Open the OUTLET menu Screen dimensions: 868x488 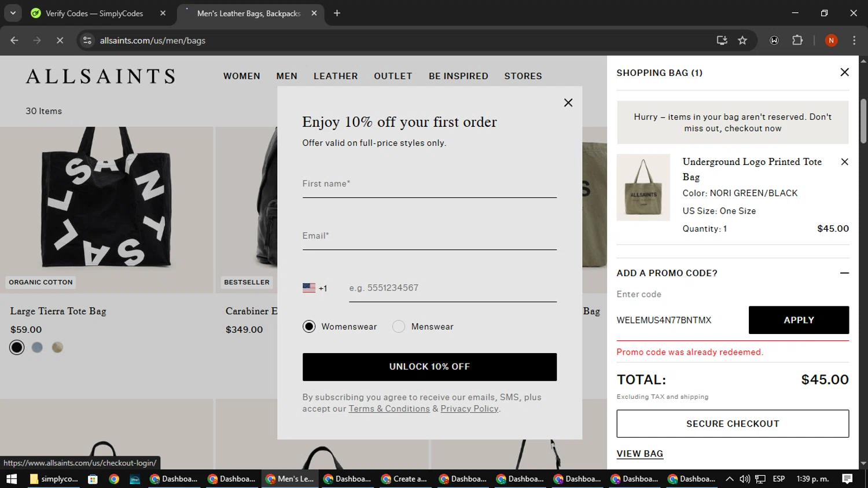click(x=393, y=76)
